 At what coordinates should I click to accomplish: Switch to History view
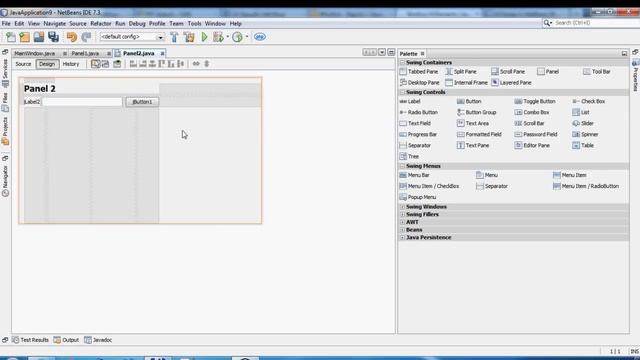pyautogui.click(x=71, y=64)
